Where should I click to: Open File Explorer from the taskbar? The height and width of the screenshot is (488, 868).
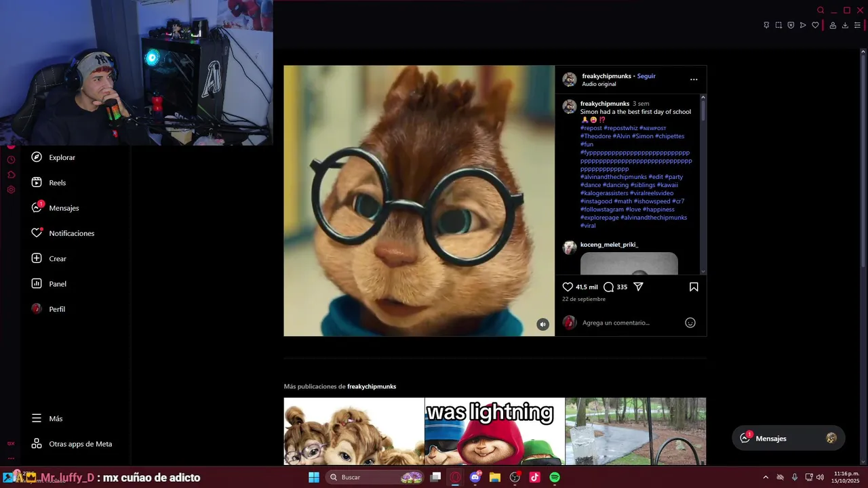click(495, 477)
